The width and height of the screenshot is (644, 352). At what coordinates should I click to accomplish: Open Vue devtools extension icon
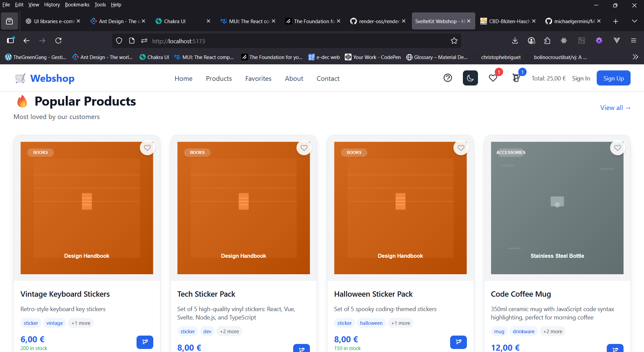point(616,41)
